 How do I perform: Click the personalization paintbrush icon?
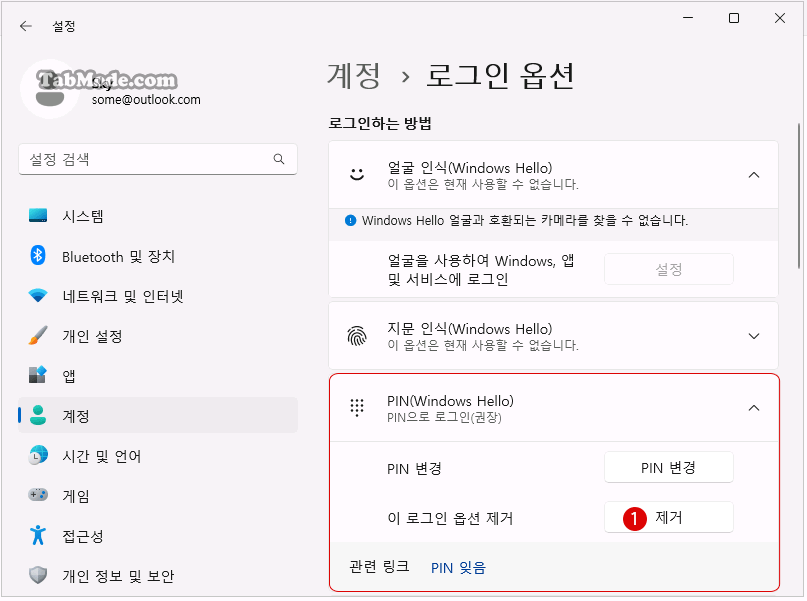pyautogui.click(x=38, y=335)
